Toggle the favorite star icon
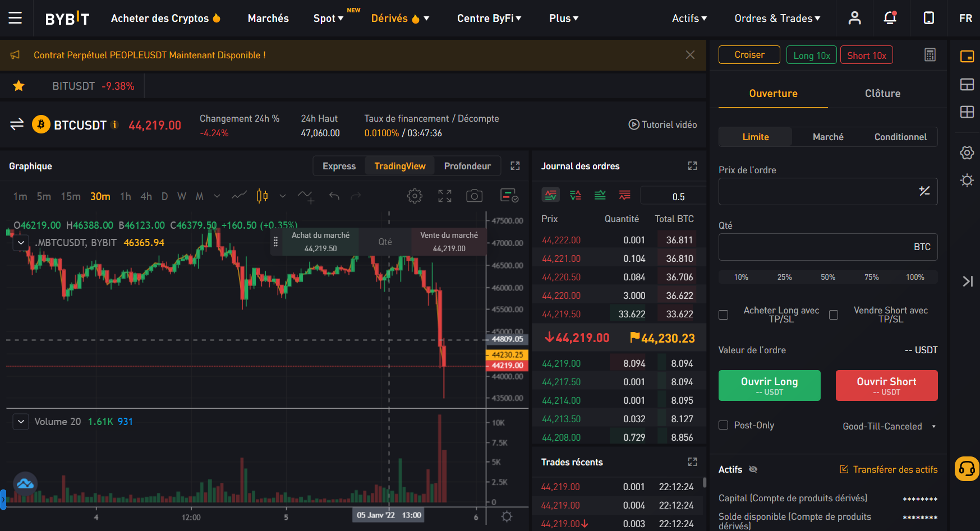 click(x=19, y=86)
